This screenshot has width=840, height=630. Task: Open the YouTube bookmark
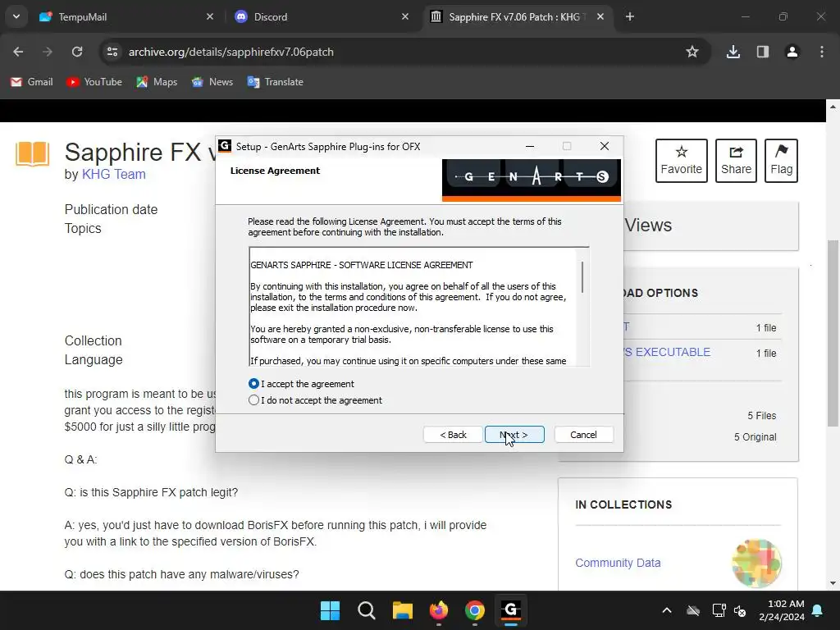tap(94, 82)
